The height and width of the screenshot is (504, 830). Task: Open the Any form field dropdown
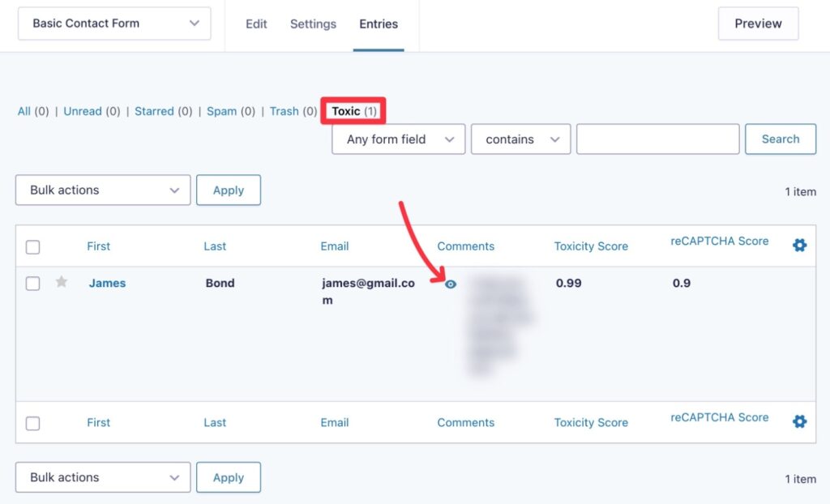397,139
